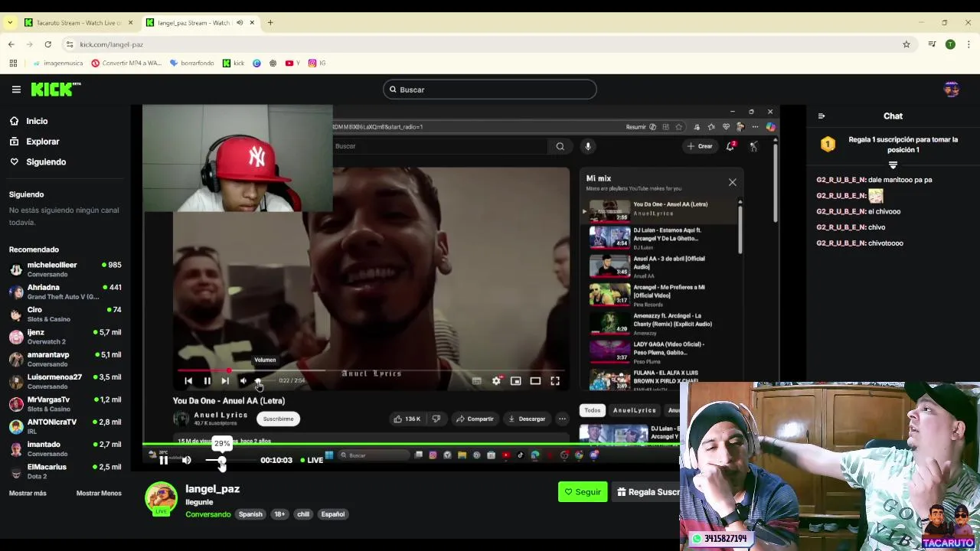This screenshot has width=980, height=551.
Task: Open imagenmusica bookmark
Action: click(x=57, y=63)
